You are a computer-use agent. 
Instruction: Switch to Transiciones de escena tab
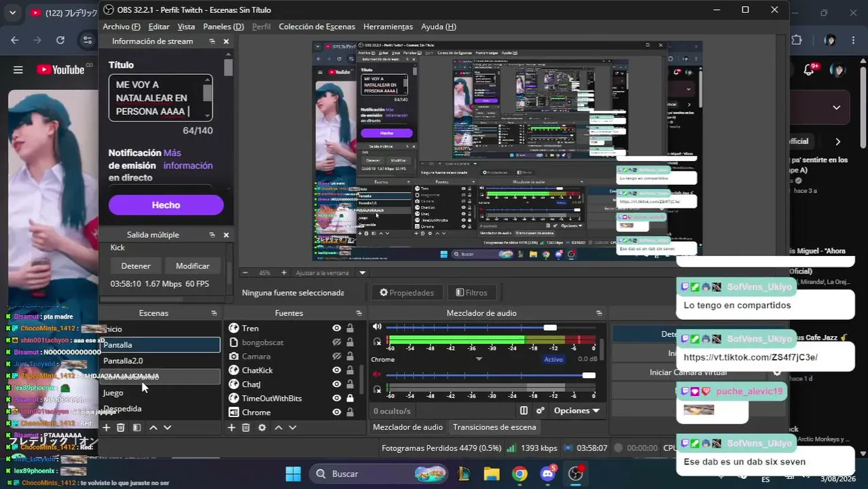[x=494, y=427]
